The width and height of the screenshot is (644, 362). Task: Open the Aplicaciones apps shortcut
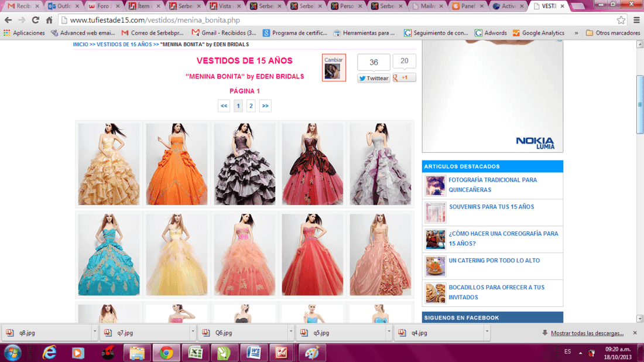pyautogui.click(x=24, y=33)
